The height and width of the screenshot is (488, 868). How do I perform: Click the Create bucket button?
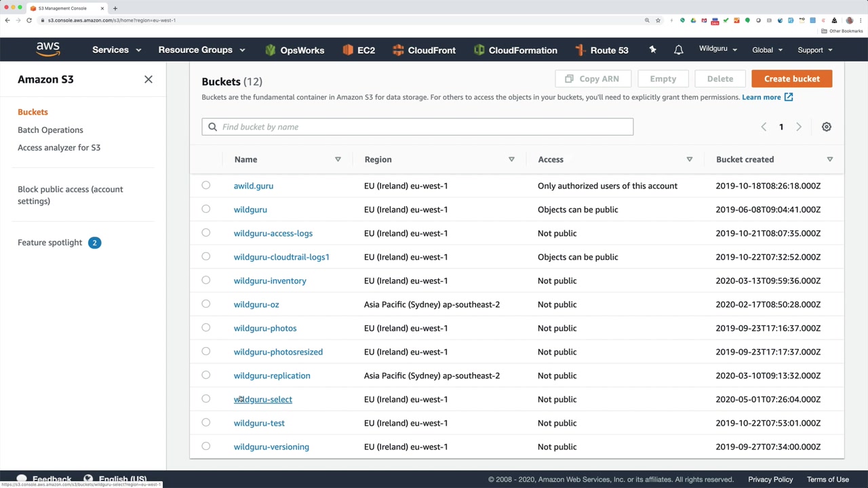point(791,79)
